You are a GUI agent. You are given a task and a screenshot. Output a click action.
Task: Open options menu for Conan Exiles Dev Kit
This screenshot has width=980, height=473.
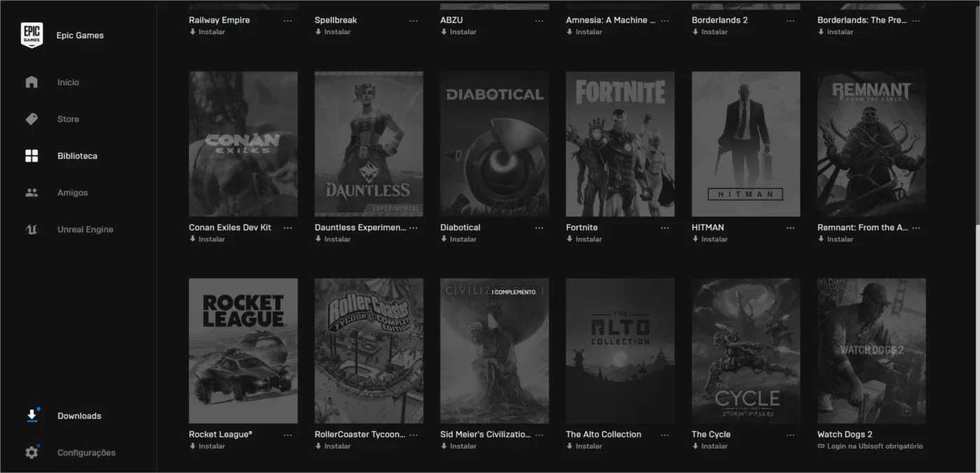pyautogui.click(x=288, y=228)
